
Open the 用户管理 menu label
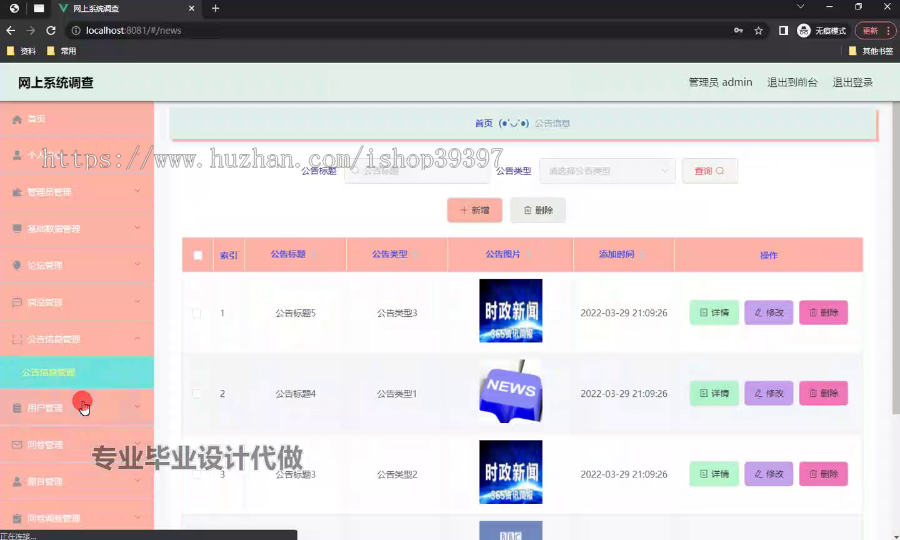coord(45,408)
